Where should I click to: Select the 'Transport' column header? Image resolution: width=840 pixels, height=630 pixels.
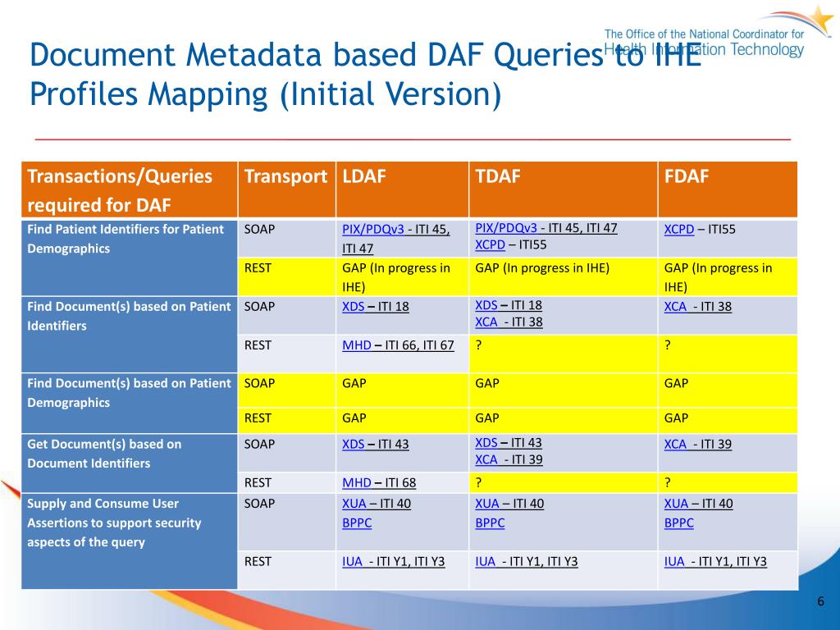pyautogui.click(x=286, y=189)
